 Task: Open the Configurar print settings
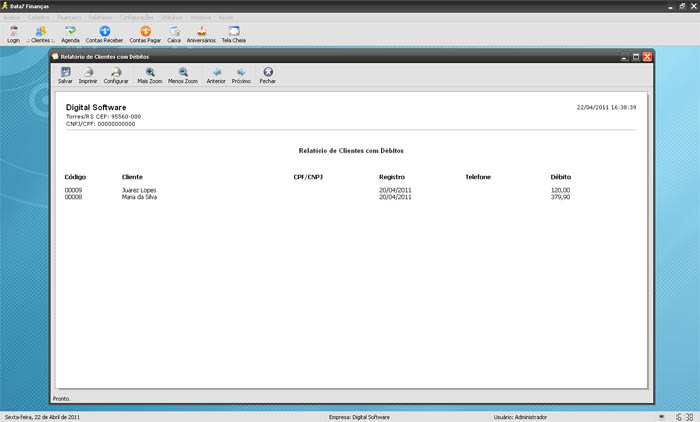point(116,75)
